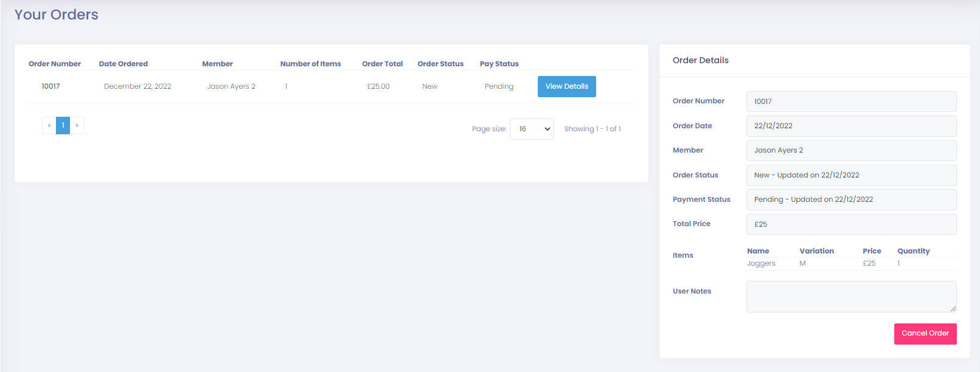Sort by Order Status column header
Screen dimensions: 980x372
pyautogui.click(x=440, y=64)
